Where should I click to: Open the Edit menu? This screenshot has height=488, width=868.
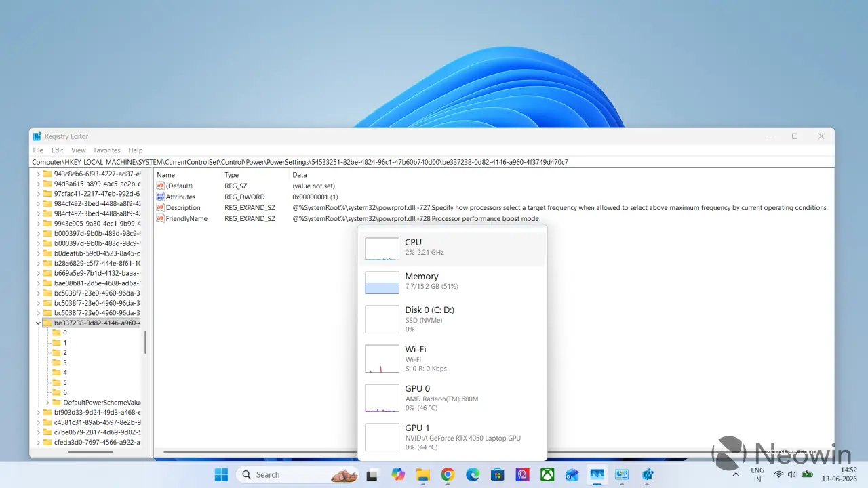[x=58, y=150]
